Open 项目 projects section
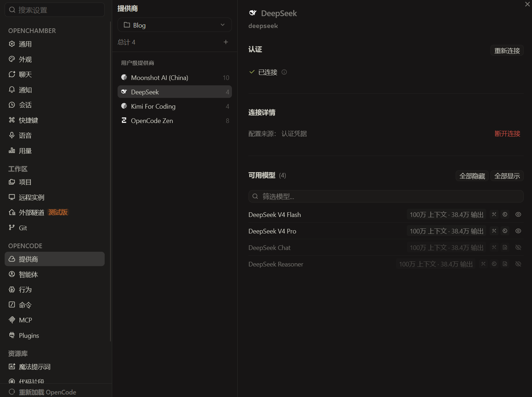The width and height of the screenshot is (532, 397). coord(54,182)
